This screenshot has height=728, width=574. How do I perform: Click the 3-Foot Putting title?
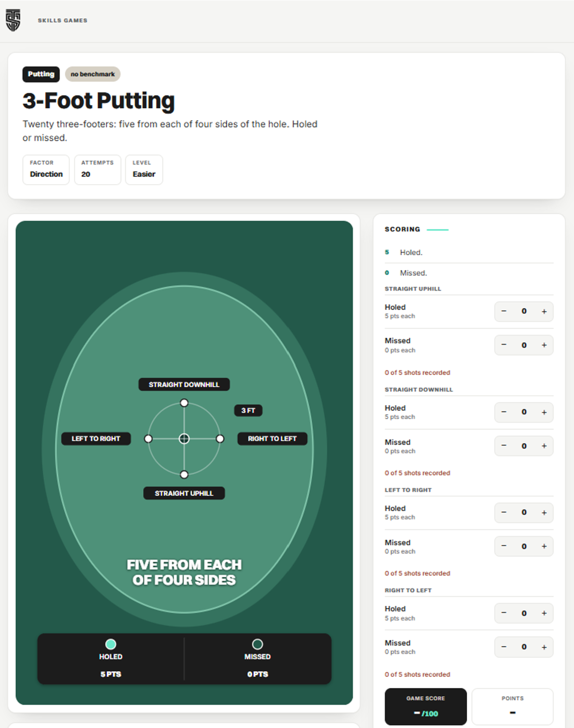click(99, 101)
